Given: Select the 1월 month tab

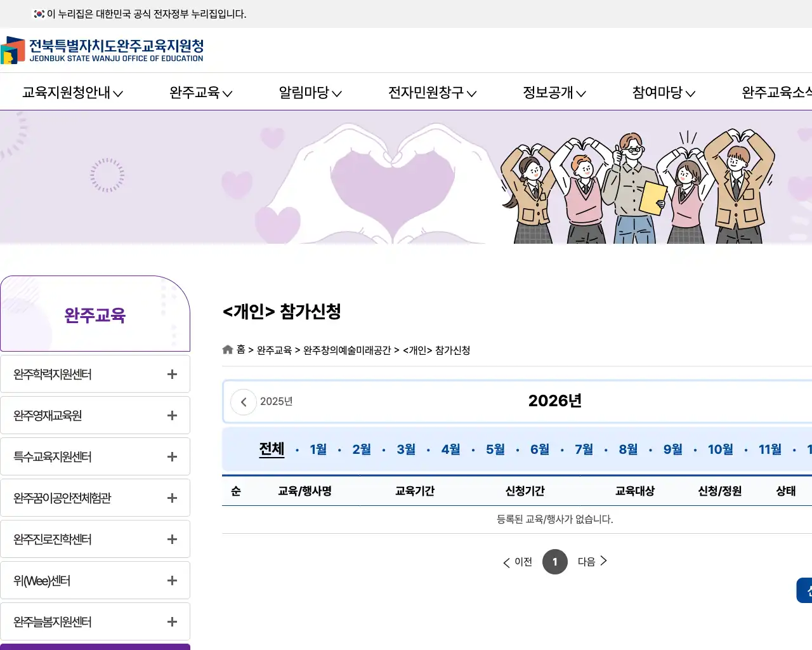Looking at the screenshot, I should pyautogui.click(x=317, y=449).
